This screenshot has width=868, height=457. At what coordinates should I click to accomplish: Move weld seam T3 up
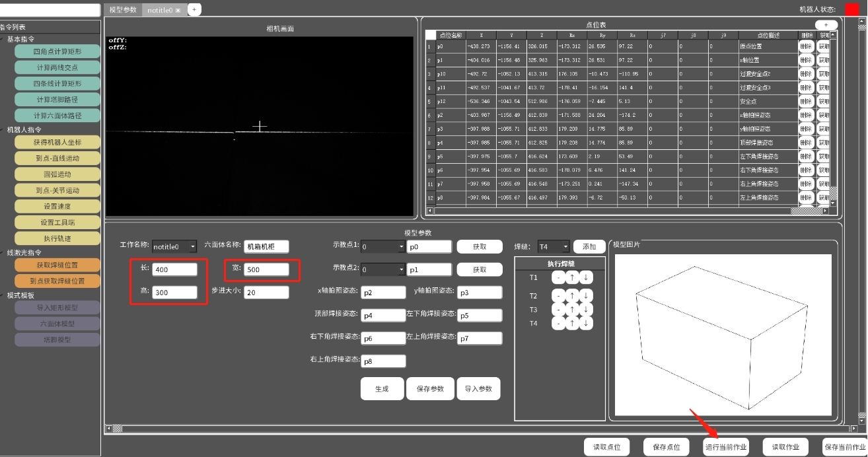(x=573, y=309)
